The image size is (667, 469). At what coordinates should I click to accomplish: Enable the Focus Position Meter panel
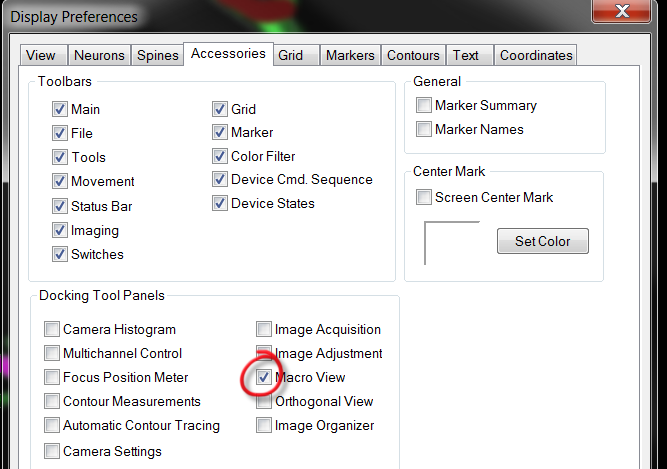click(52, 377)
